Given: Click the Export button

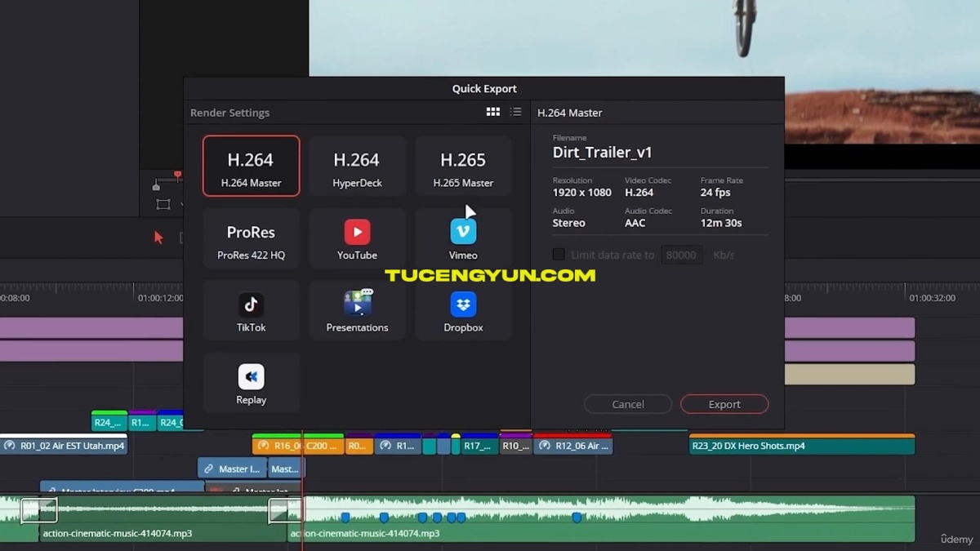Looking at the screenshot, I should tap(724, 404).
